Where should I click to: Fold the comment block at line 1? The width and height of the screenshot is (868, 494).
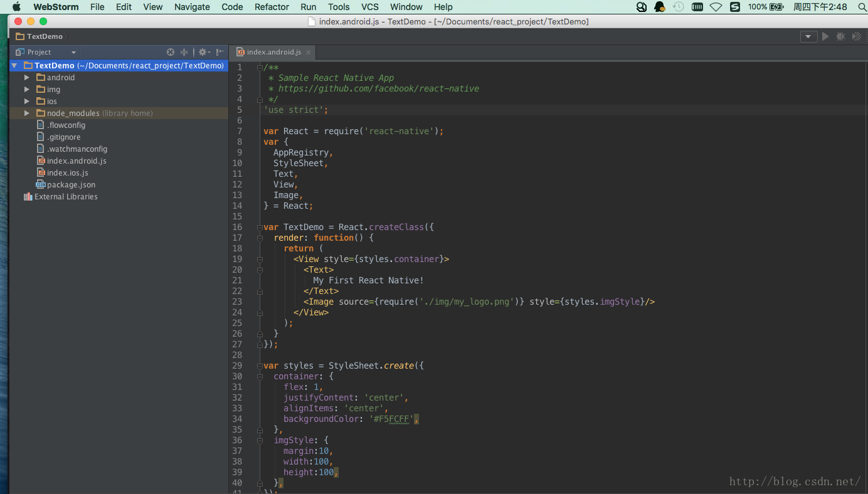[x=260, y=67]
